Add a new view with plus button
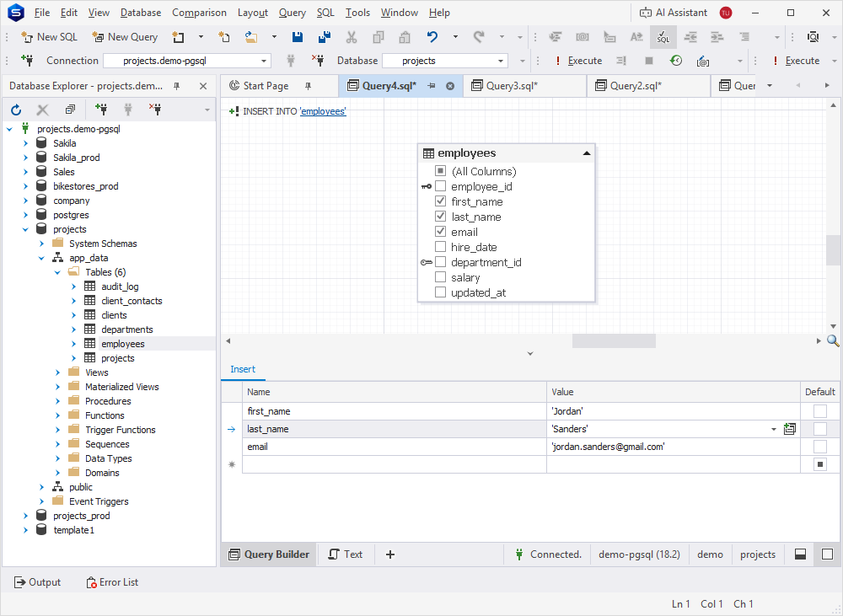This screenshot has height=616, width=843. coord(390,554)
